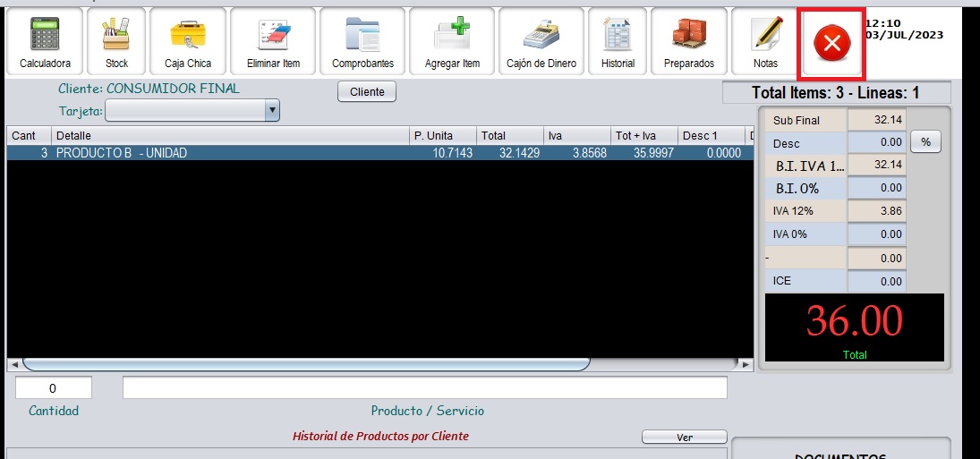Open the Calculadora tool

[x=45, y=42]
